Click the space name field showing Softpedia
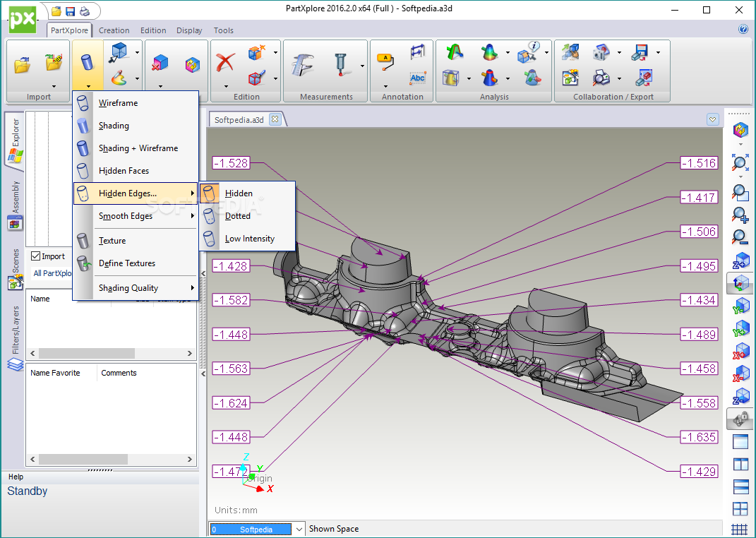The width and height of the screenshot is (756, 538). tap(251, 530)
